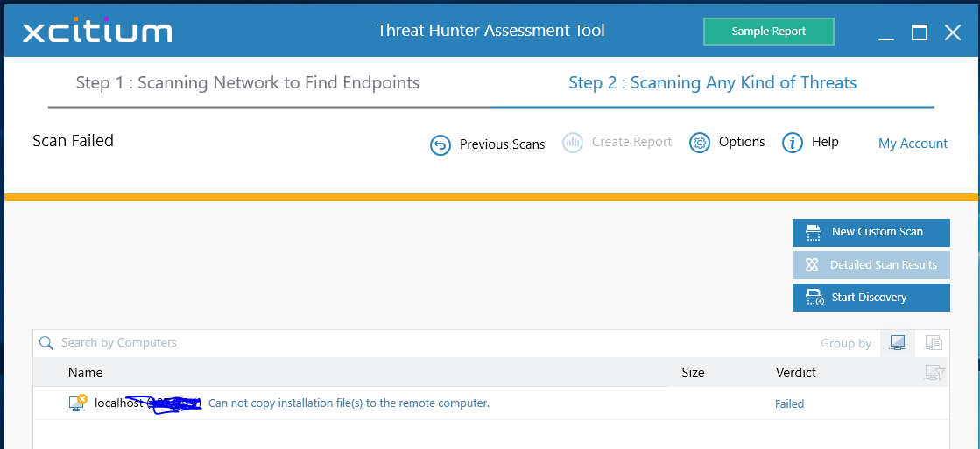Click the computer filter icon in header
This screenshot has height=449, width=980.
934,373
